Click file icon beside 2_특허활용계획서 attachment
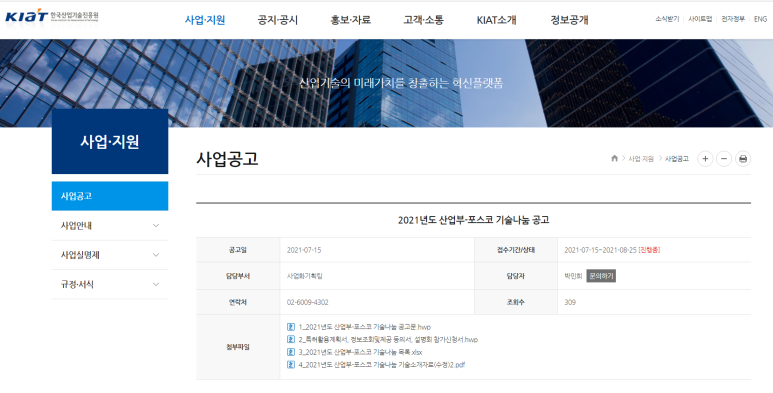Image resolution: width=773 pixels, height=393 pixels. (x=291, y=339)
